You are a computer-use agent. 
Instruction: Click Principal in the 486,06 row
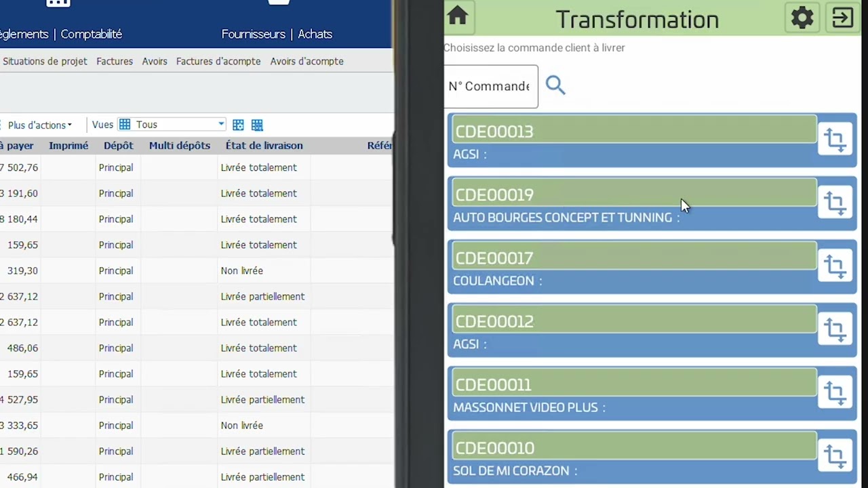click(x=116, y=348)
